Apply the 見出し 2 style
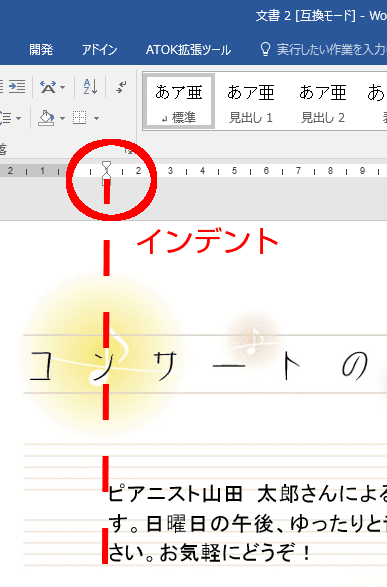Screen dimensions: 387x587 pos(323,102)
